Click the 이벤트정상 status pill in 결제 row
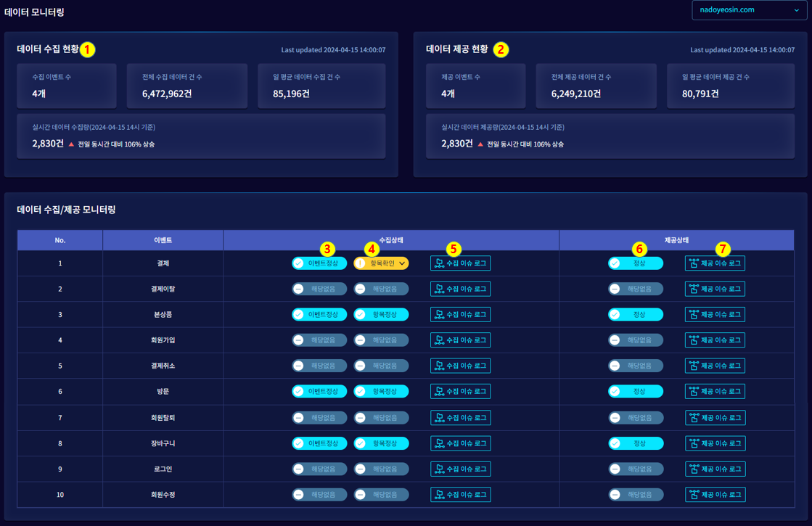Screen dimensions: 812x526 click(x=319, y=263)
